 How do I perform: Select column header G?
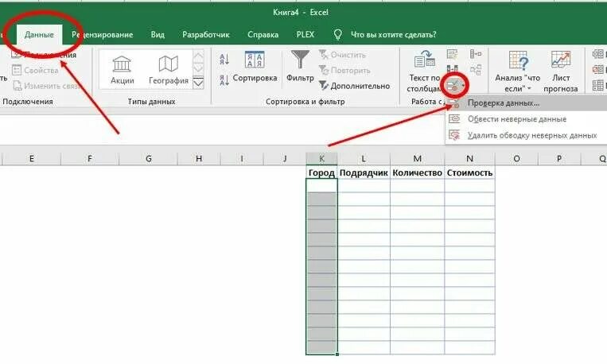pyautogui.click(x=148, y=159)
